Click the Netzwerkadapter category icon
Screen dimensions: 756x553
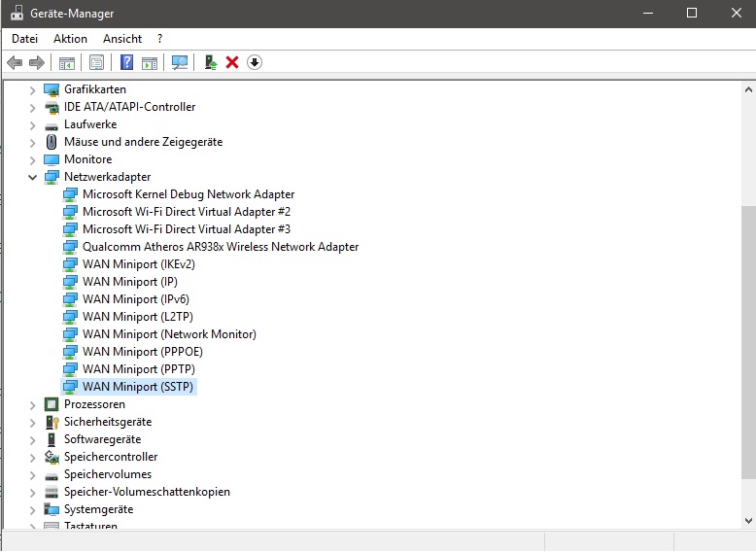[x=52, y=178]
